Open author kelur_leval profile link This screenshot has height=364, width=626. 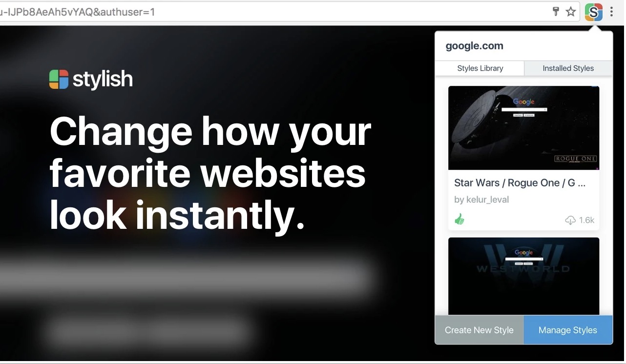tap(481, 200)
